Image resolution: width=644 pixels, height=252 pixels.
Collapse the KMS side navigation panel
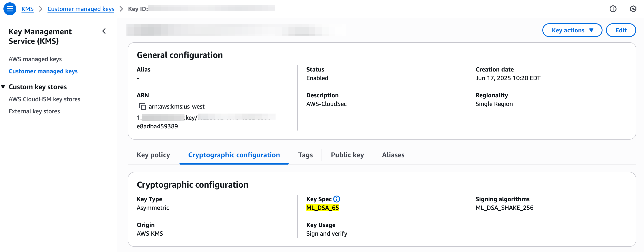104,31
